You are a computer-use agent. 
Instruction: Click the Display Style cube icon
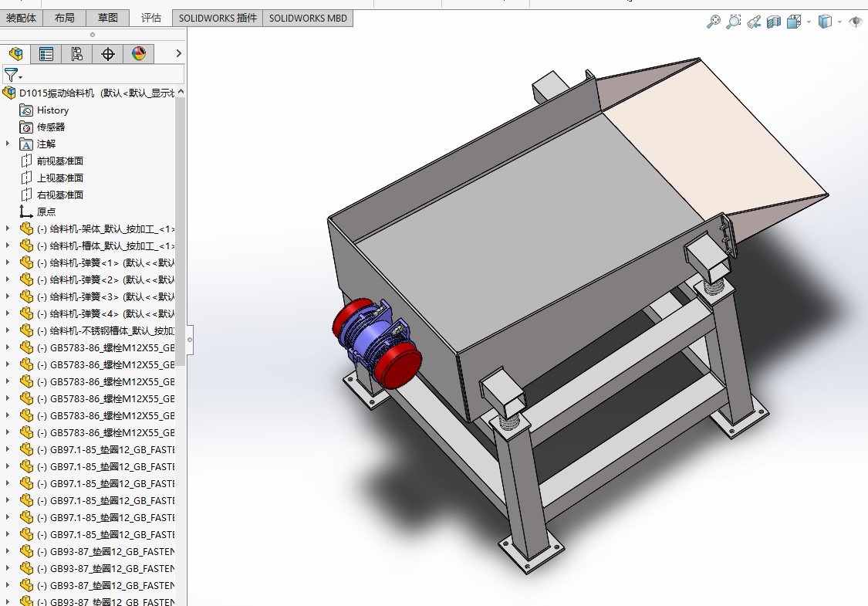(x=825, y=22)
